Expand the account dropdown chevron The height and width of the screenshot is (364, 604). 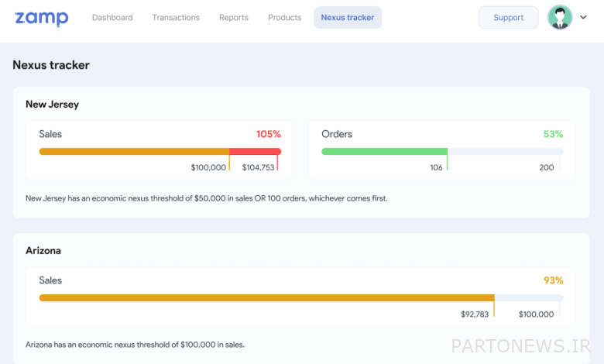pyautogui.click(x=583, y=17)
